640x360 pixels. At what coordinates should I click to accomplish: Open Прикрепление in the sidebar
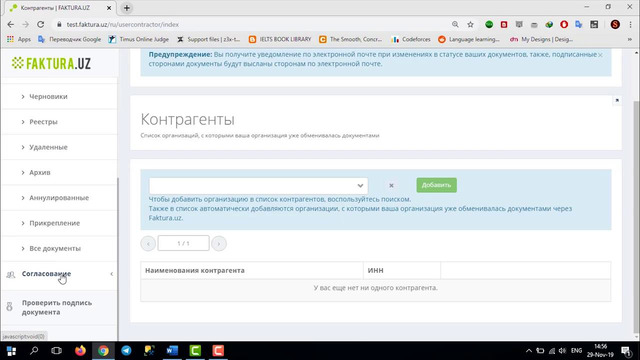[x=54, y=223]
